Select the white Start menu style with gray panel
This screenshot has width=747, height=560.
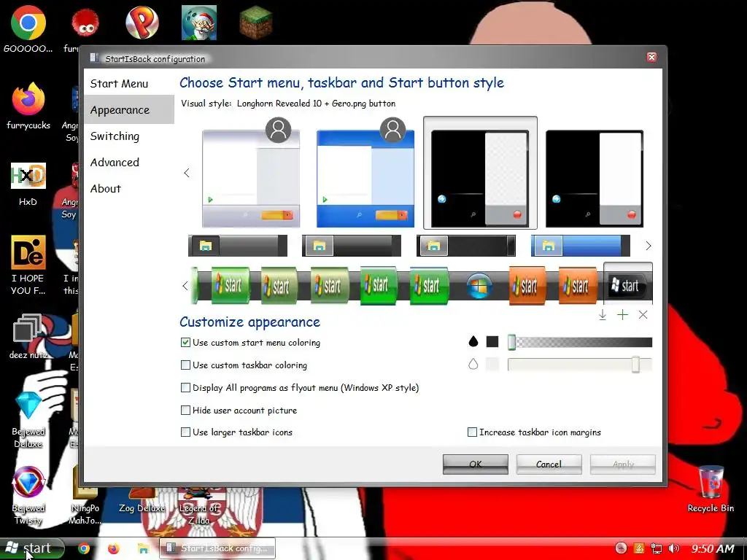coord(251,174)
